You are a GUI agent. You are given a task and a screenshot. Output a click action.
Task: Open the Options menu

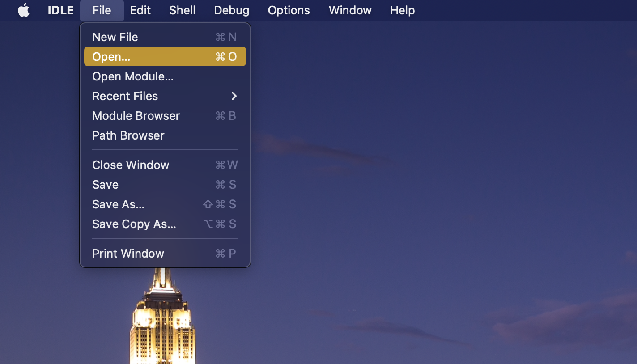coord(289,10)
